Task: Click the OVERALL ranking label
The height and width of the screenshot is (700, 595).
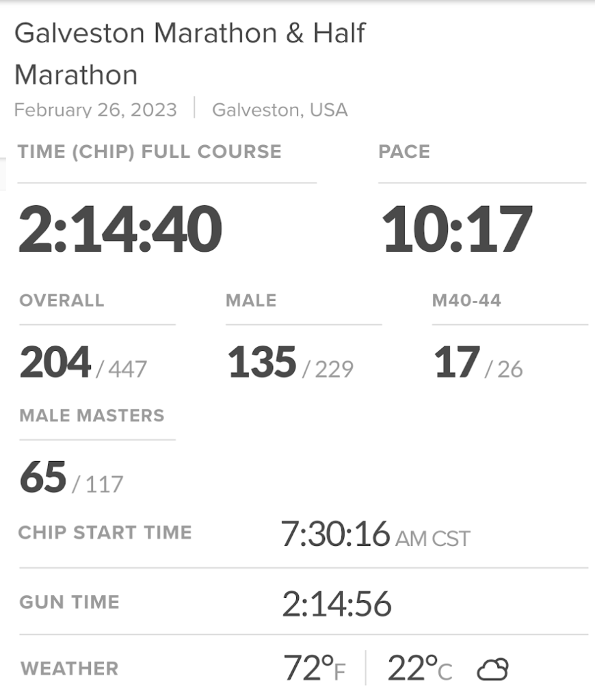Action: pos(62,300)
